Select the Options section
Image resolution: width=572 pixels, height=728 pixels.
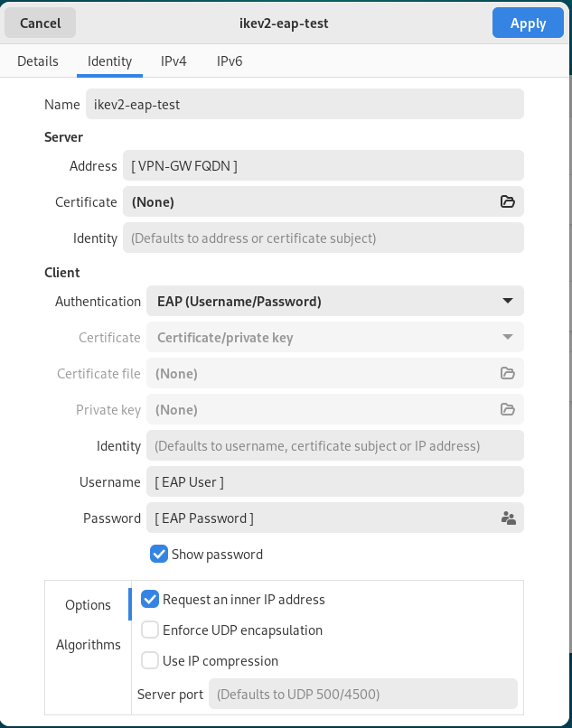click(x=88, y=604)
